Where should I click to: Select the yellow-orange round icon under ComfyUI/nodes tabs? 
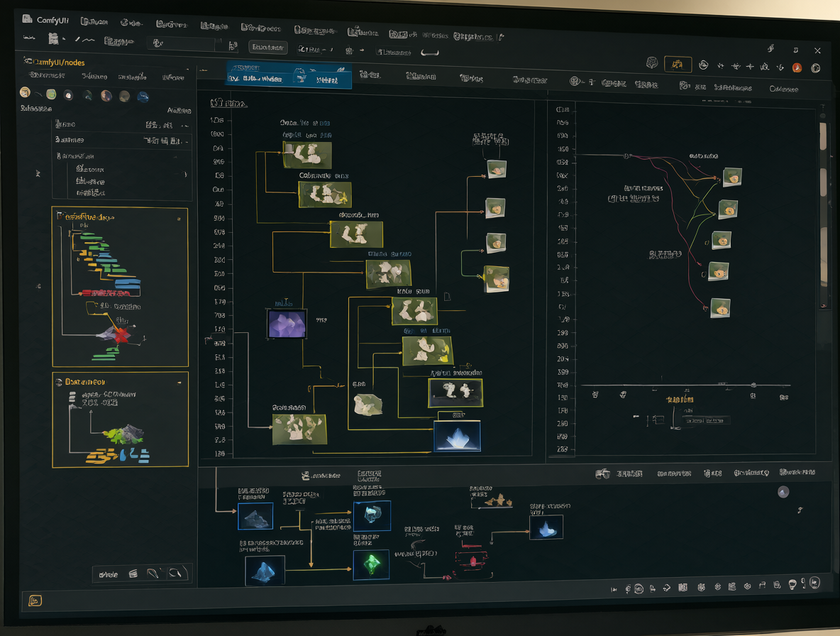[25, 92]
